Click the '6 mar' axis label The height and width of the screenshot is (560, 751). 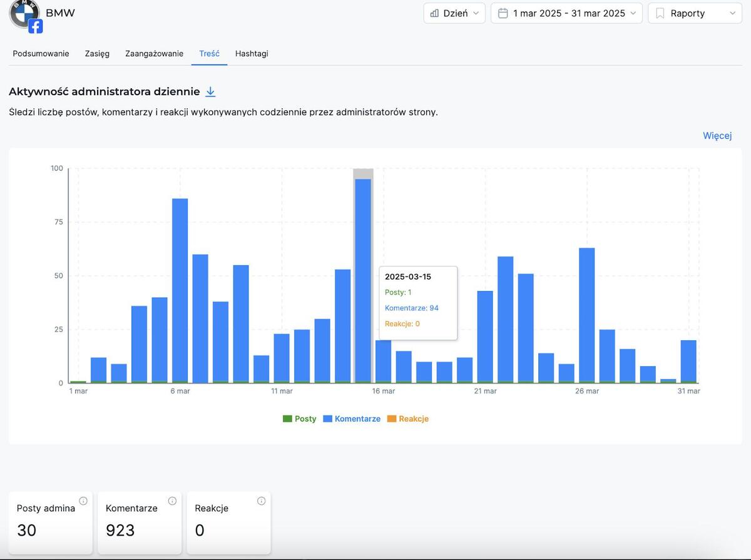click(180, 391)
